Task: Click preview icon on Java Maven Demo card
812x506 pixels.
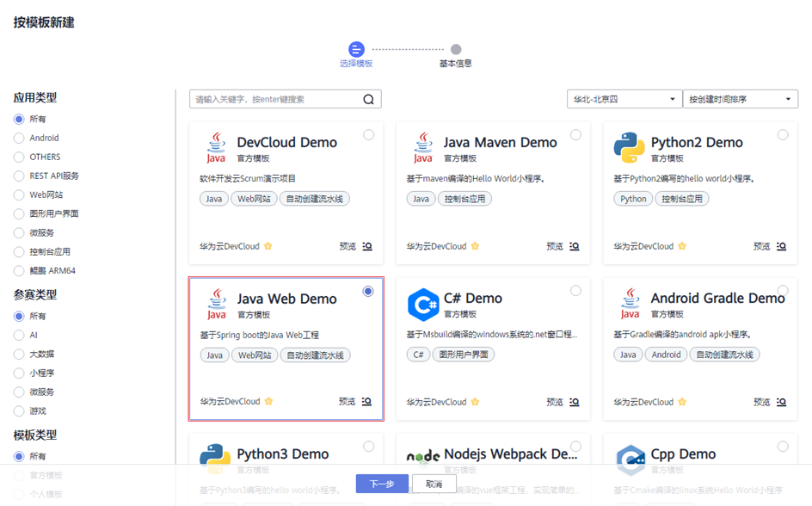Action: (575, 246)
